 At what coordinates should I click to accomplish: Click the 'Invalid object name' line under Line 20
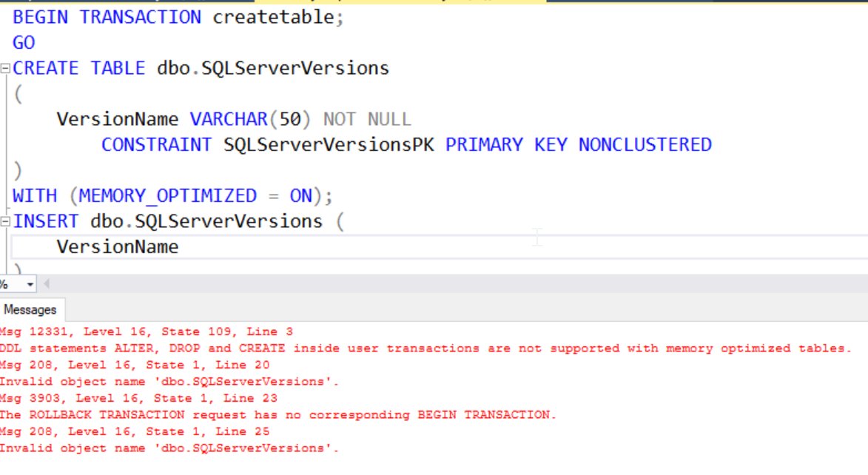click(169, 382)
